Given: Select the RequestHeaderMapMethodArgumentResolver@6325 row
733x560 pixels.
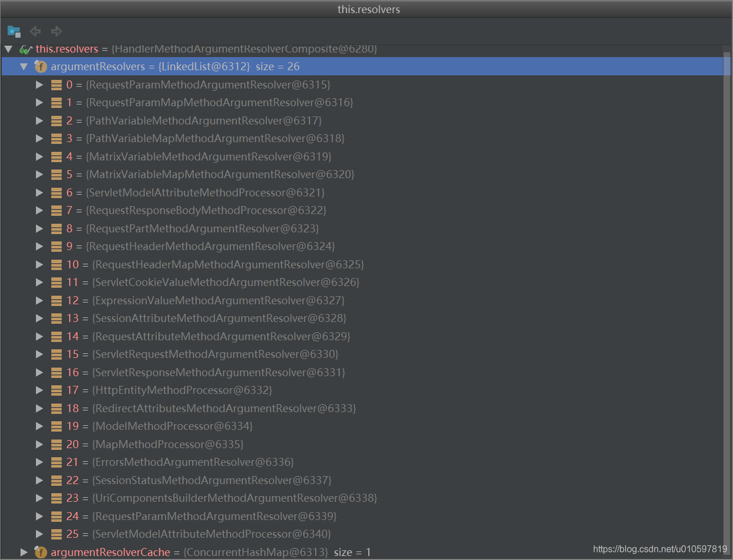Looking at the screenshot, I should [x=362, y=265].
